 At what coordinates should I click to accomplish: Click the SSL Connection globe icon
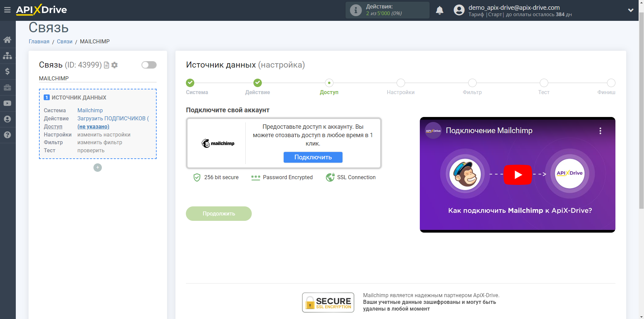(x=330, y=177)
